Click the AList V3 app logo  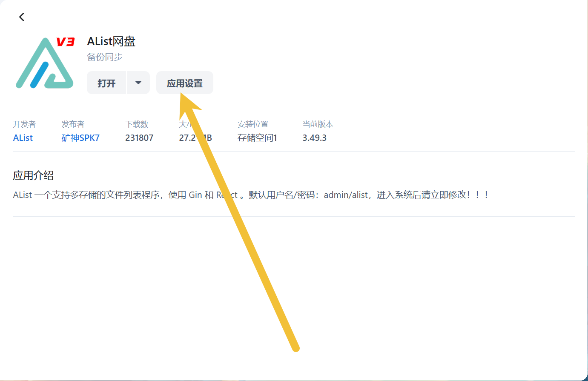pos(45,63)
